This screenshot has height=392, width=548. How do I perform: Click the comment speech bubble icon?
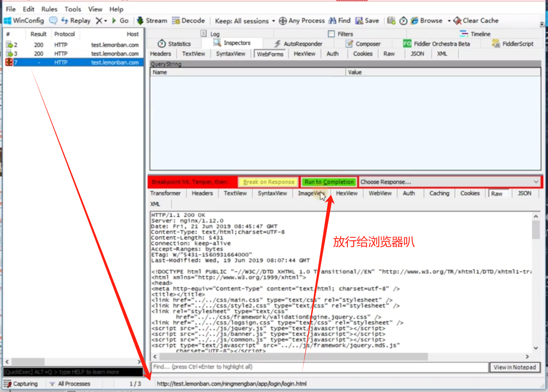[x=53, y=21]
